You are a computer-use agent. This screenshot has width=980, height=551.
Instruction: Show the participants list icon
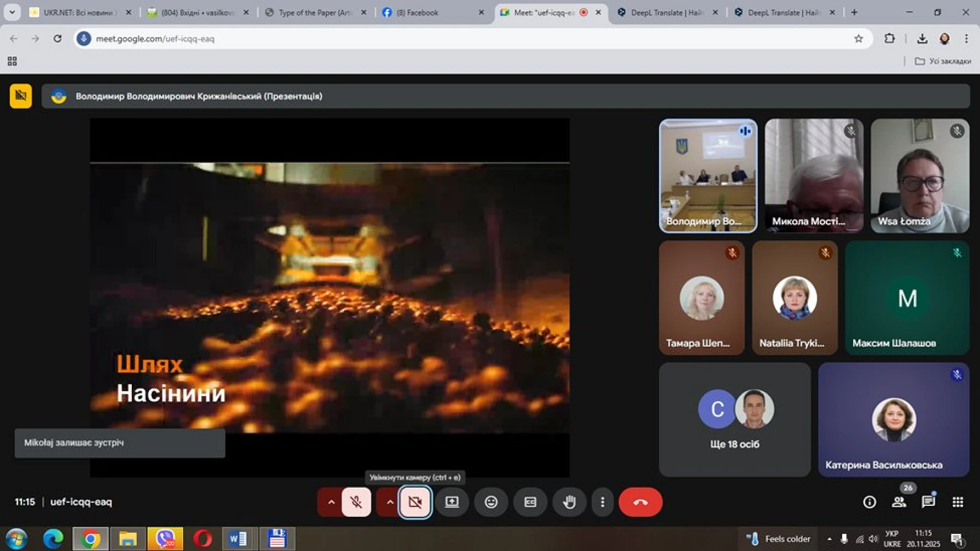(899, 502)
